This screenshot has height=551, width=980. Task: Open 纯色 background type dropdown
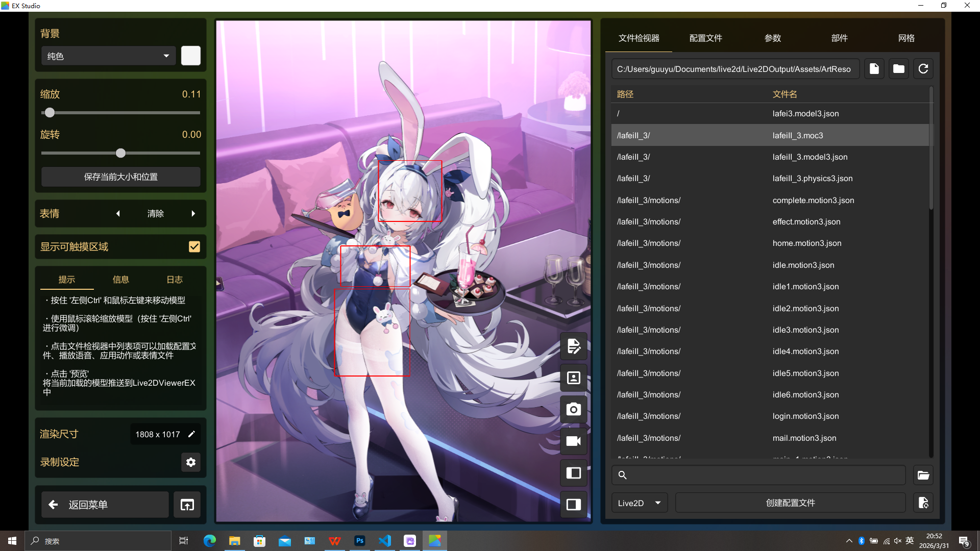click(108, 56)
